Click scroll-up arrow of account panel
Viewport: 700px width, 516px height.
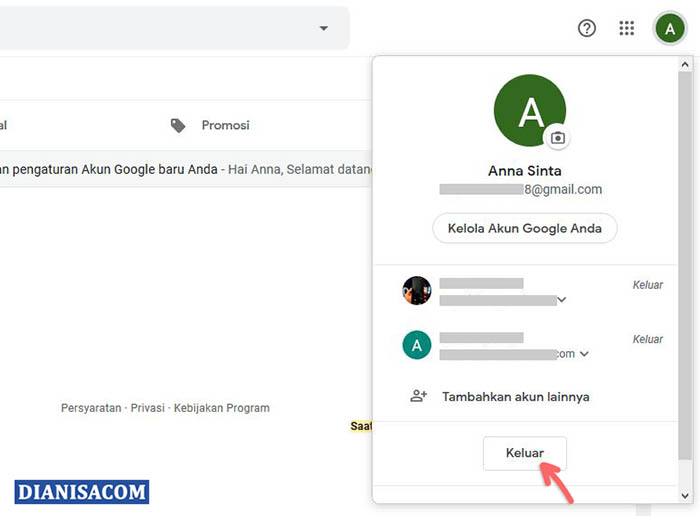point(685,65)
